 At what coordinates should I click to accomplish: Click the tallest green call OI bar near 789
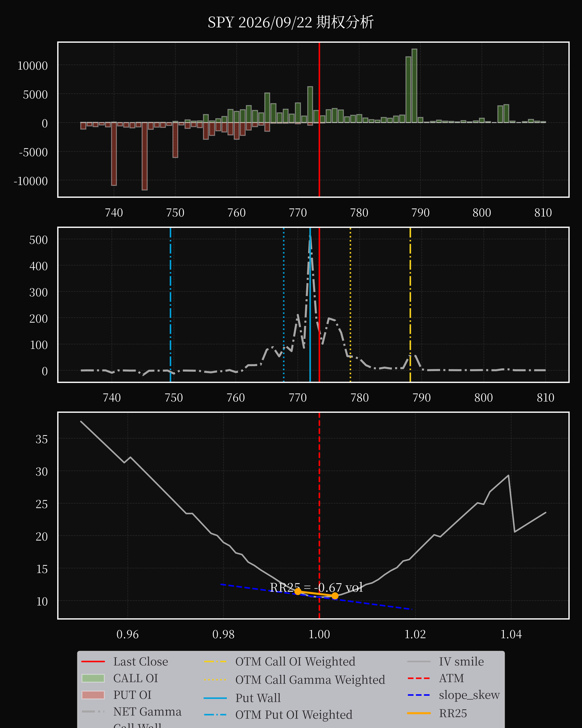(414, 86)
